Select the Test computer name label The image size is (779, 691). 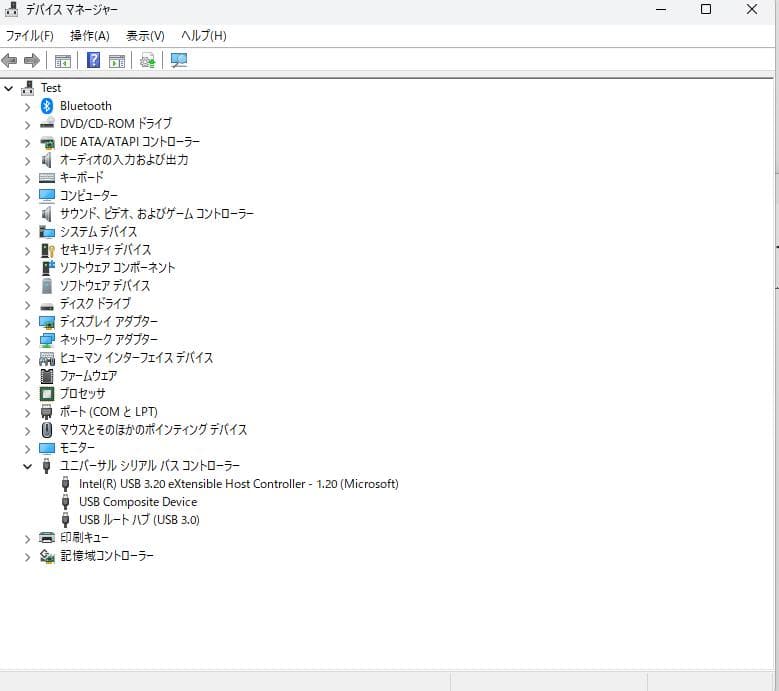pyautogui.click(x=51, y=88)
